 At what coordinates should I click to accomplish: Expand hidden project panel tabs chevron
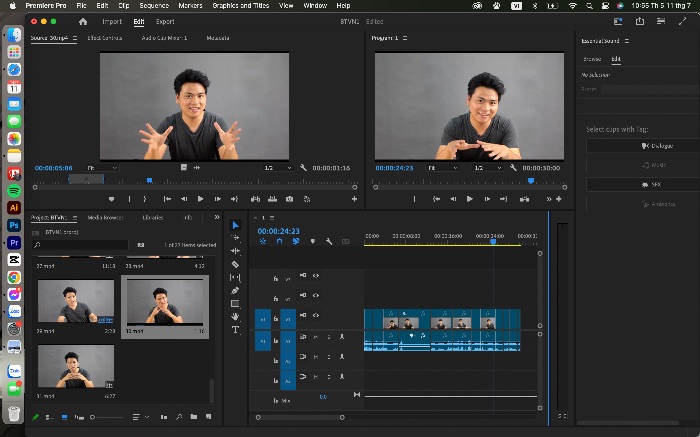coord(217,217)
